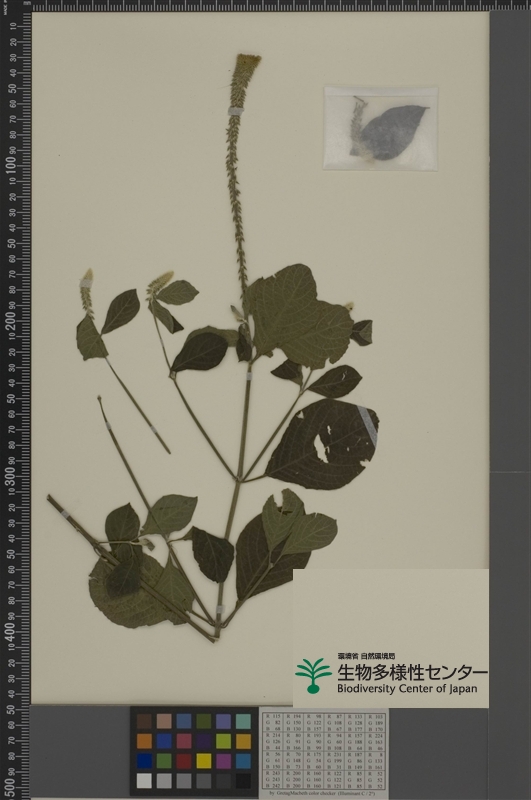Click the Biodiversity Center of Japan text
Viewport: 531px width, 800px height.
(407, 689)
